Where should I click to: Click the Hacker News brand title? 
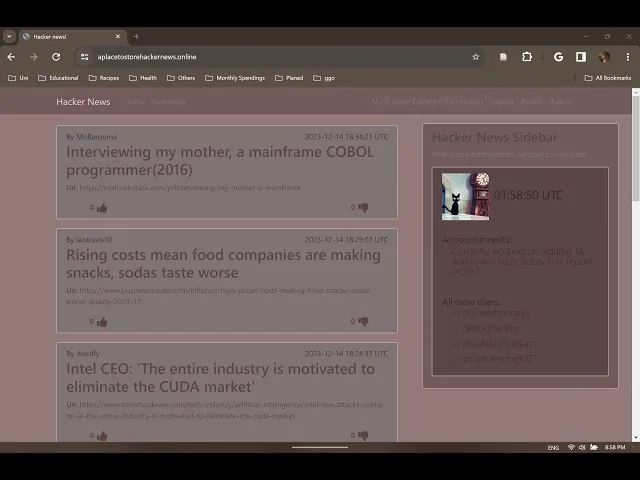83,102
